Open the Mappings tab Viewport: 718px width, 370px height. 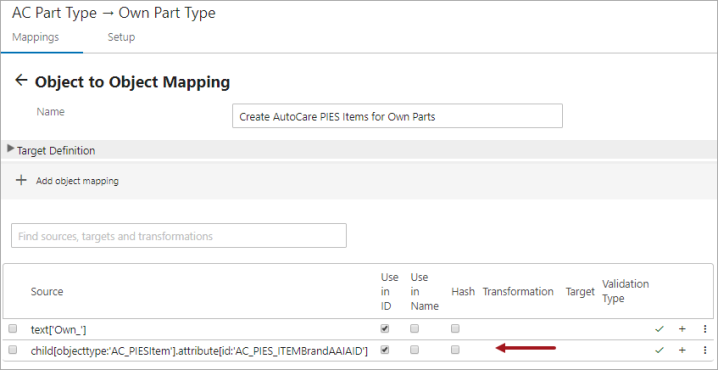click(x=35, y=37)
